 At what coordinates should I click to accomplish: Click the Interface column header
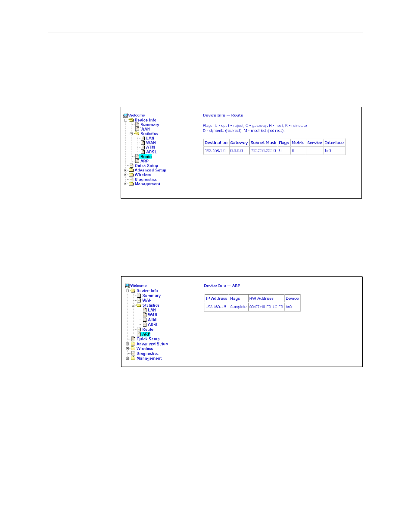point(334,143)
